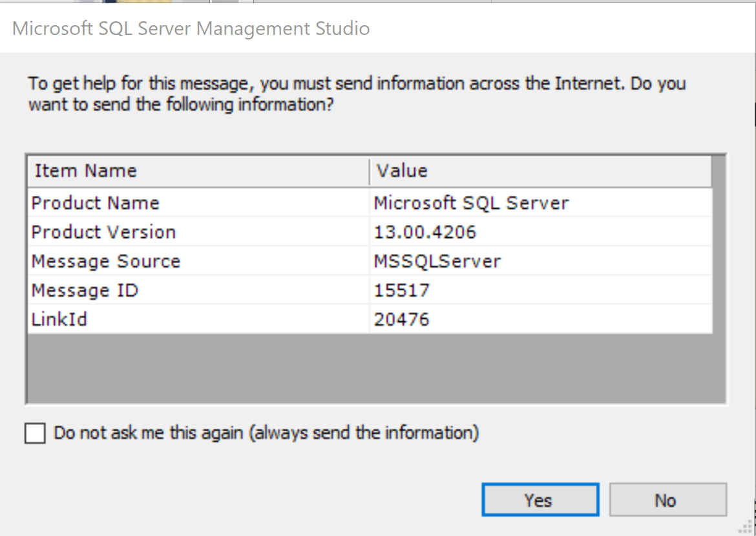Select the Message ID value '15517'
Viewport: 756px width, 536px height.
click(402, 290)
